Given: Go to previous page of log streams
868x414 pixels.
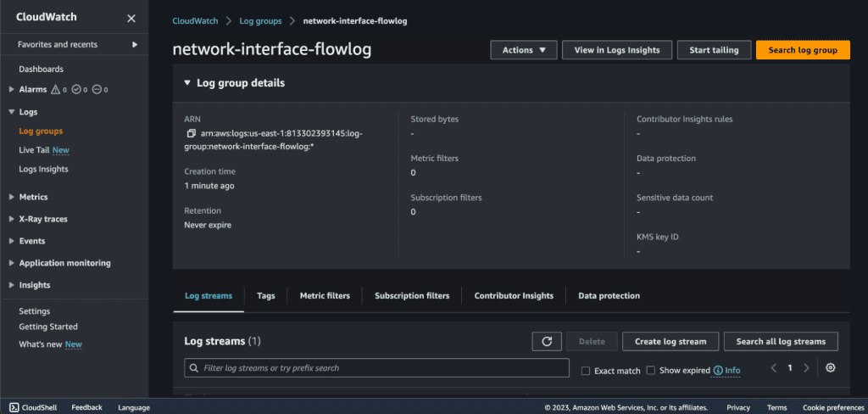Looking at the screenshot, I should click(773, 367).
